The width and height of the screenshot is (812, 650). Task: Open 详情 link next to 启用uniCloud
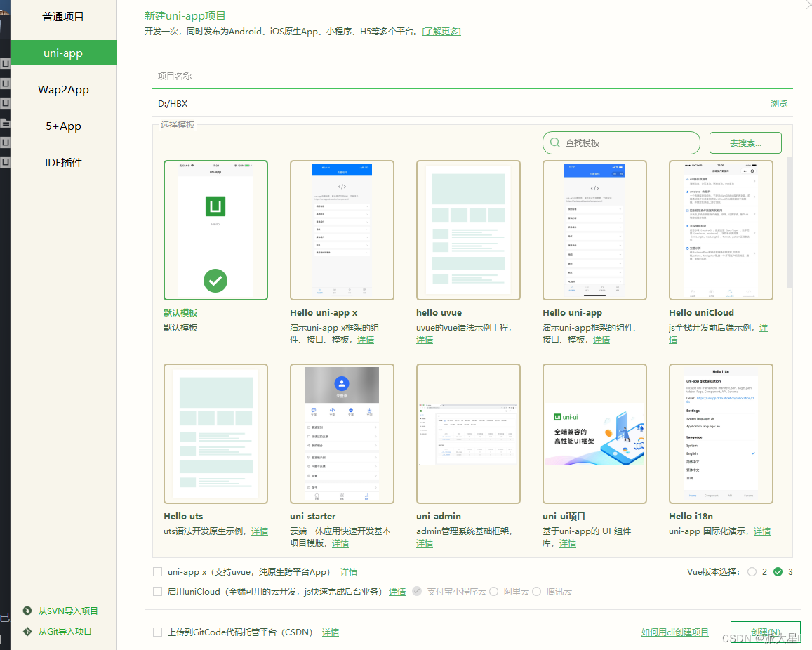397,592
